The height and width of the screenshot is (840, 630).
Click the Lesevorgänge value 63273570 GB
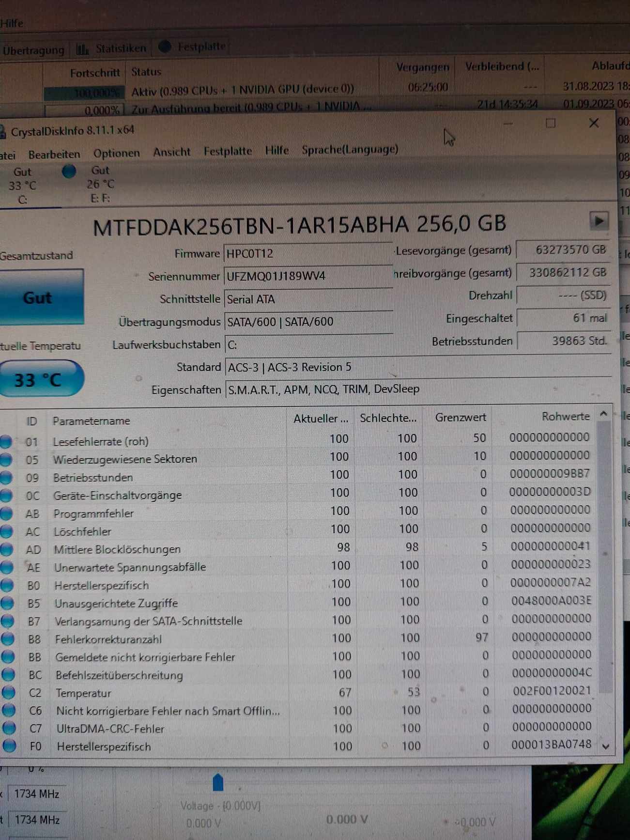[563, 250]
